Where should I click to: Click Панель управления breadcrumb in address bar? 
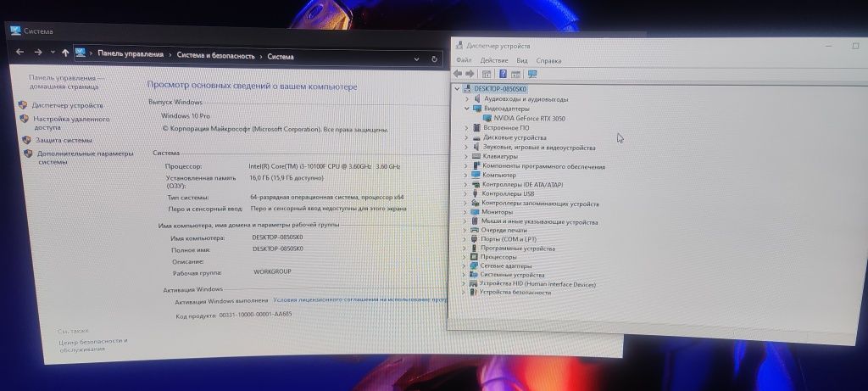click(x=131, y=54)
